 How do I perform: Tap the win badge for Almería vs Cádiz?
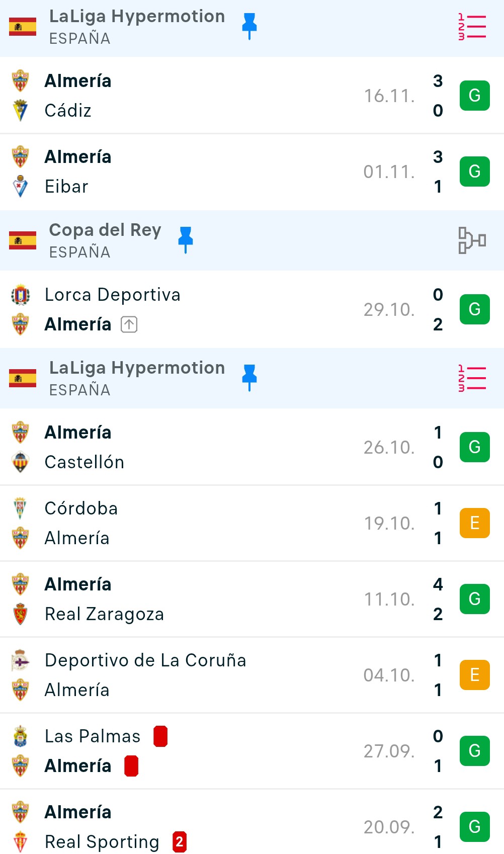474,96
